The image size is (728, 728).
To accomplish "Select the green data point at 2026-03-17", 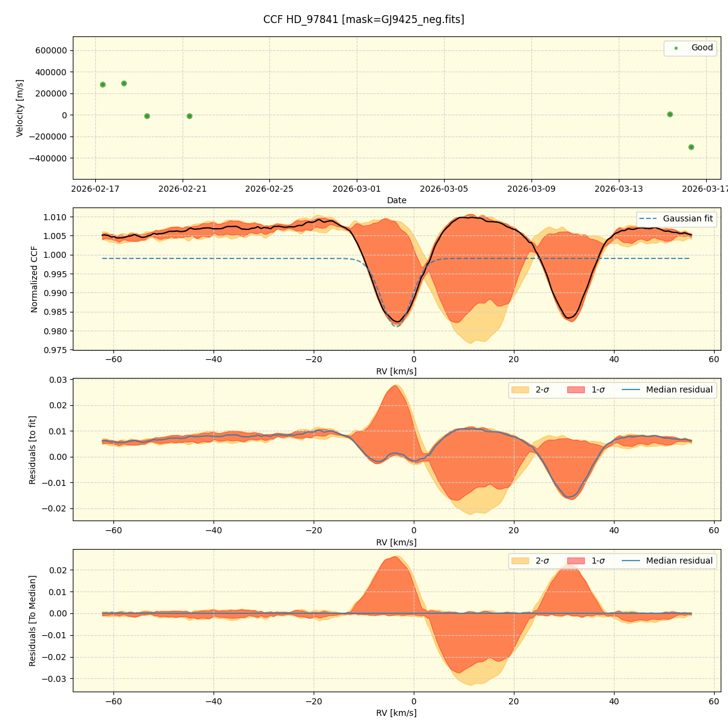I will pos(692,147).
